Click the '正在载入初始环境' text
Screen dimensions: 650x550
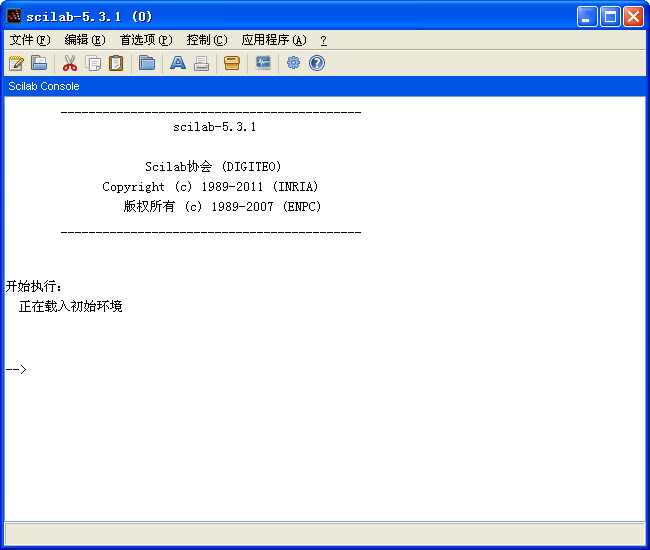(x=70, y=306)
